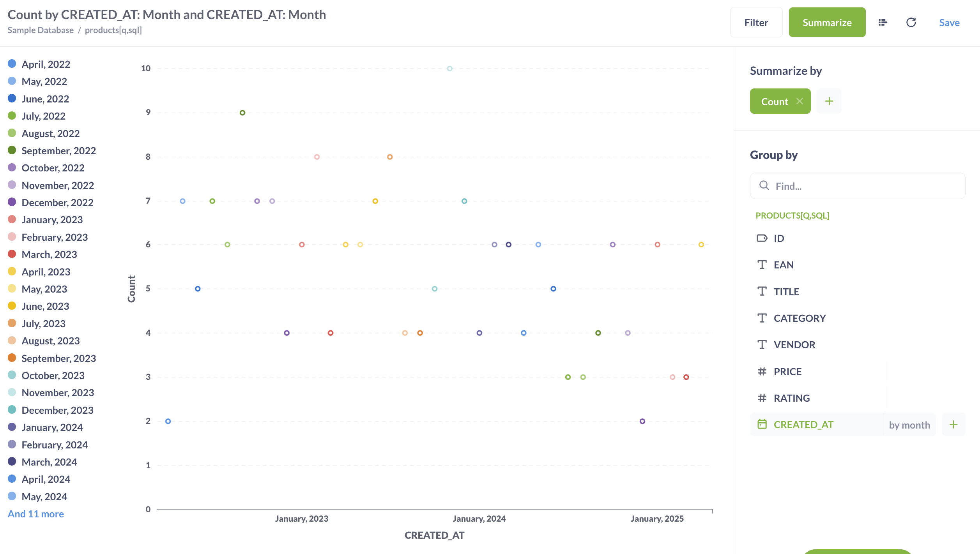Viewport: 980px width, 554px height.
Task: Open the Summarize sidebar
Action: click(x=827, y=22)
